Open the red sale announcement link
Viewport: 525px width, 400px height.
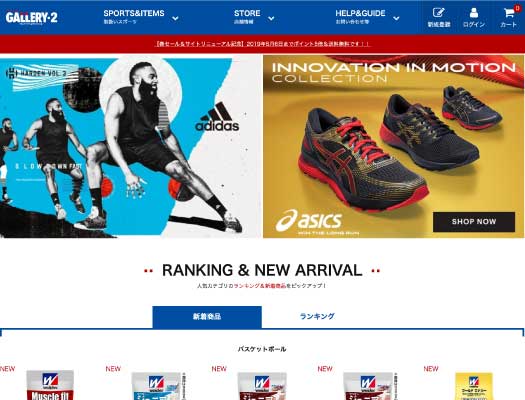point(262,44)
